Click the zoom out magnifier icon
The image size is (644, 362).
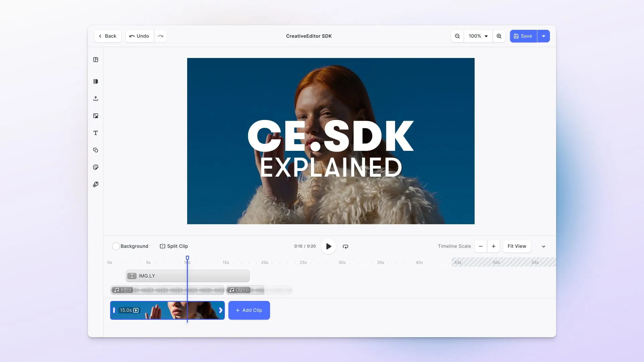click(x=457, y=36)
